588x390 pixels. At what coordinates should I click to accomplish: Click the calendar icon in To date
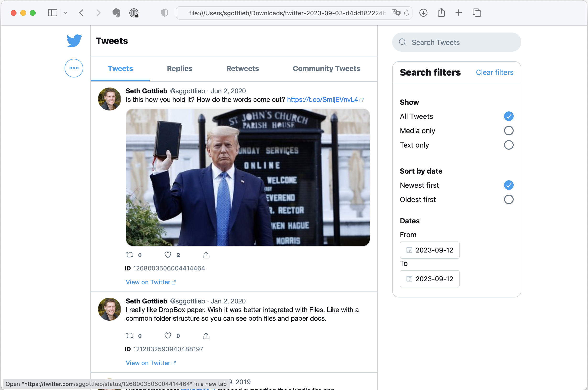409,279
